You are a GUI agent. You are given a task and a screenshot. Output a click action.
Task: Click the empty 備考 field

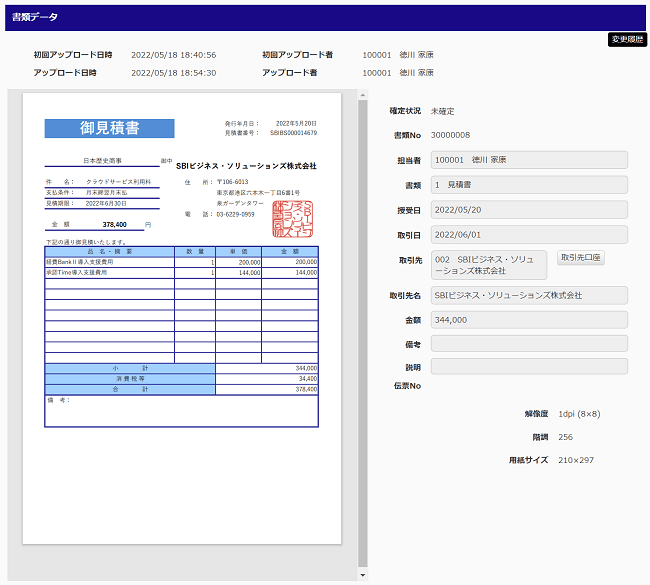tap(529, 344)
